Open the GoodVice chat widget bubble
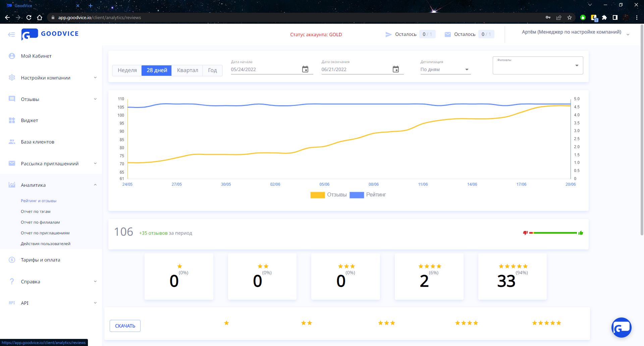 click(621, 328)
